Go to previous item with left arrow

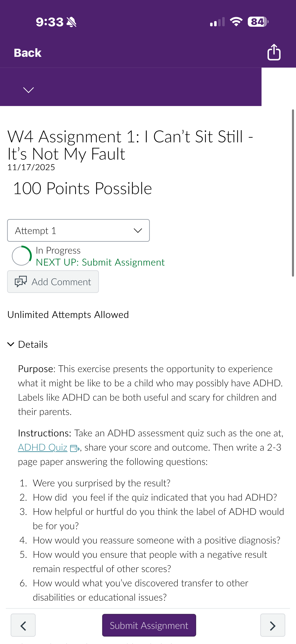(x=23, y=625)
